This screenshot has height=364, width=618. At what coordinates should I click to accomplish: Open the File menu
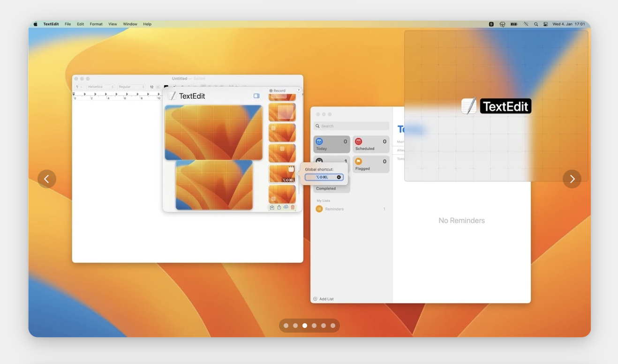(68, 24)
